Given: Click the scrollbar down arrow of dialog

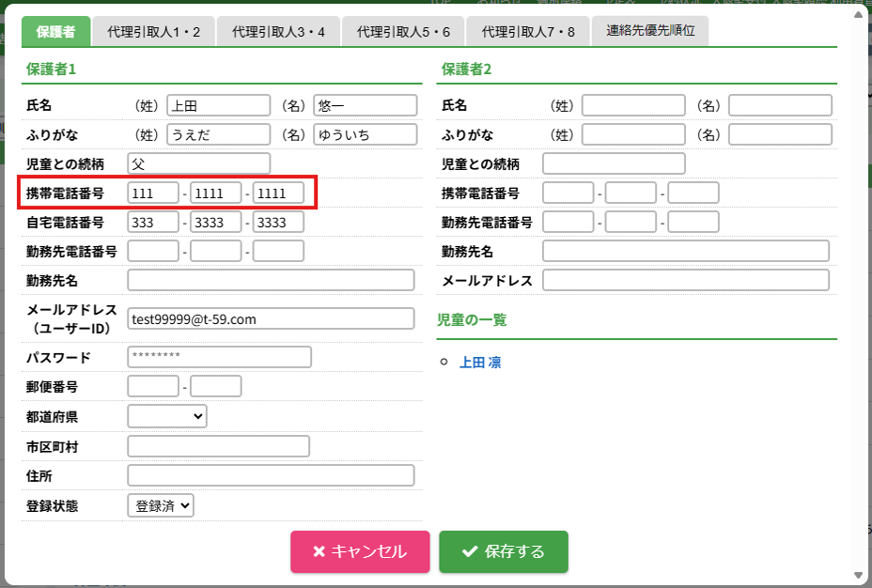Looking at the screenshot, I should [857, 575].
